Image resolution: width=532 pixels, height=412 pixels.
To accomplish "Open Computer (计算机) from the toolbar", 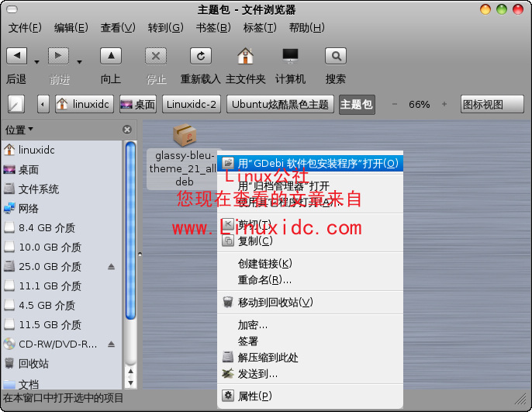I will (x=290, y=56).
